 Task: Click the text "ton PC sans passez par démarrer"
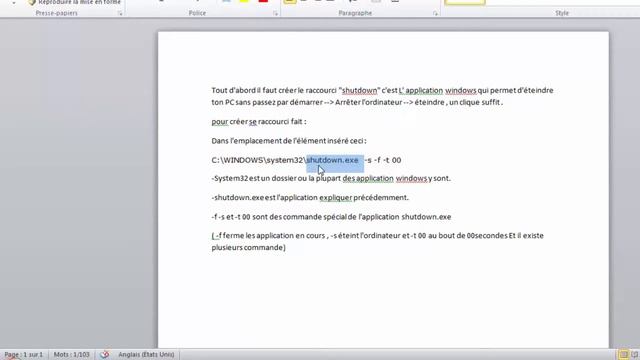tap(267, 102)
